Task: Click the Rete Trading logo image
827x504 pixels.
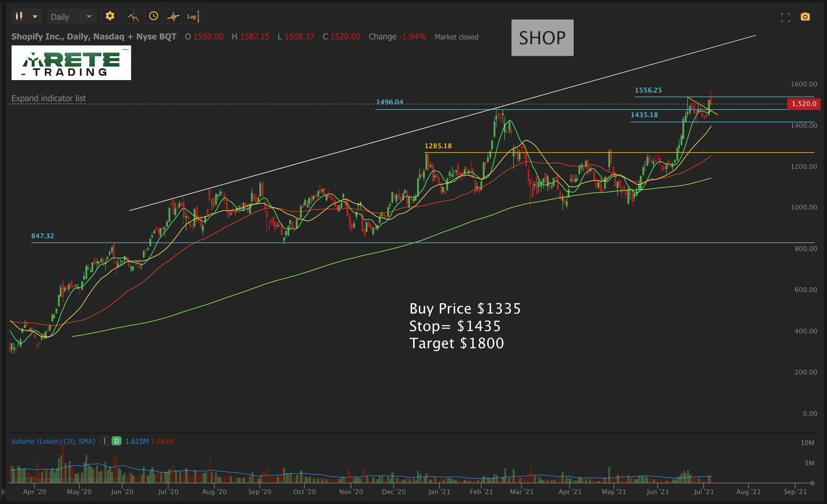Action: point(71,63)
